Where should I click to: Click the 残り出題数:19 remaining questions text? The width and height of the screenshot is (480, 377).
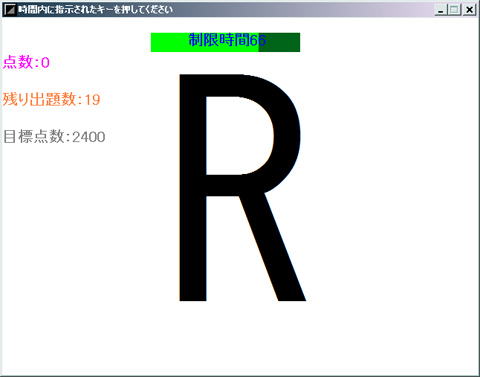pos(51,99)
